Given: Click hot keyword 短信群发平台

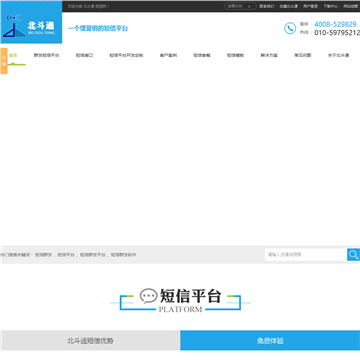Looking at the screenshot, I should pos(93,255).
